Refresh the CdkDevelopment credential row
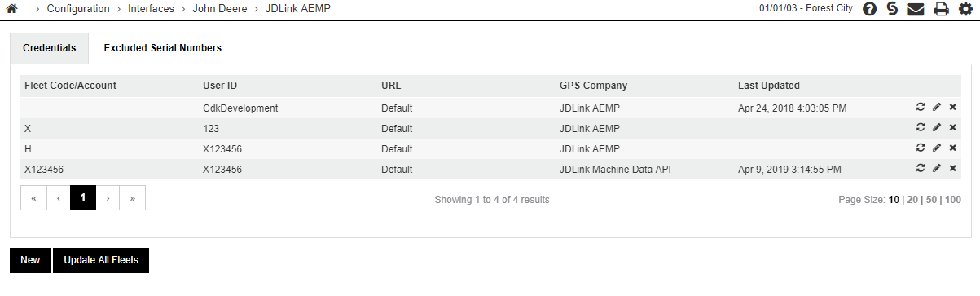Screen dimensions: 980x296 [921, 107]
